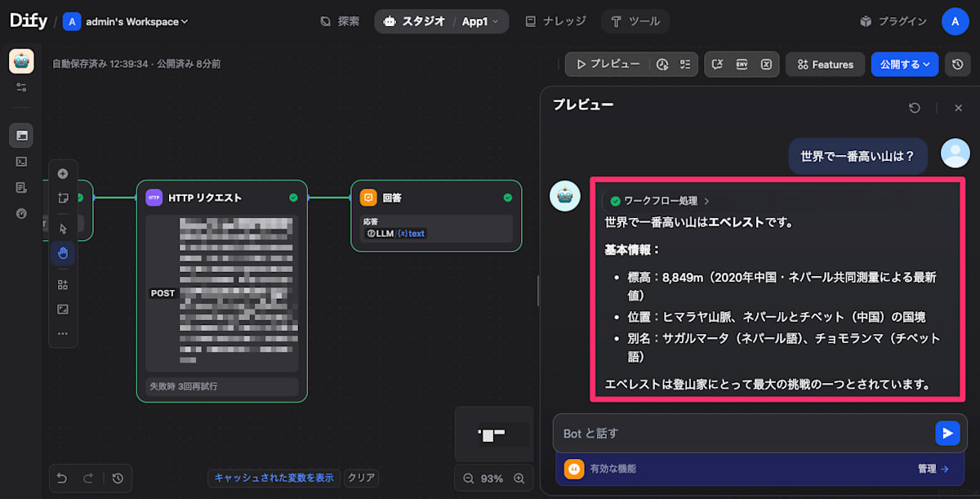Click the purple HTTP node icon
Screen dimensions: 980x499
[x=154, y=198]
